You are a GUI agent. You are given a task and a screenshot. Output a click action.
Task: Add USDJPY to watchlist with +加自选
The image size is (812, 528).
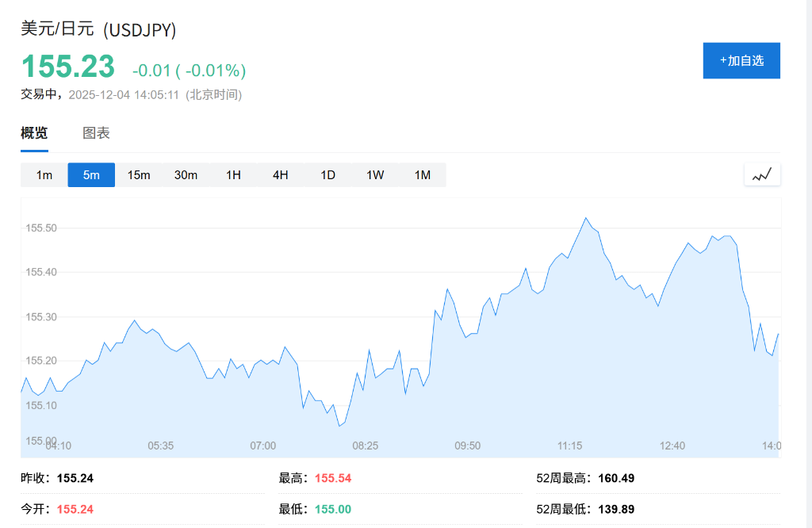click(x=741, y=60)
